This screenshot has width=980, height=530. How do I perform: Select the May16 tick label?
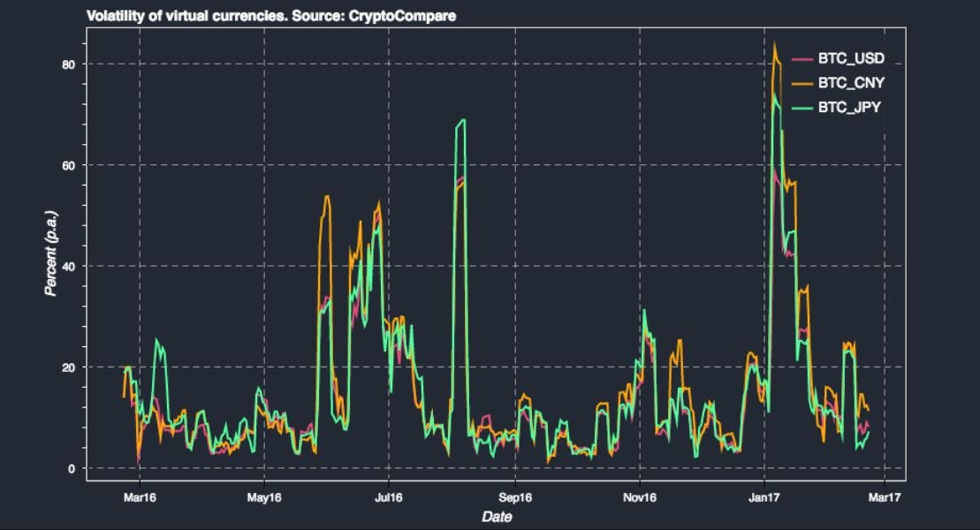(x=262, y=497)
